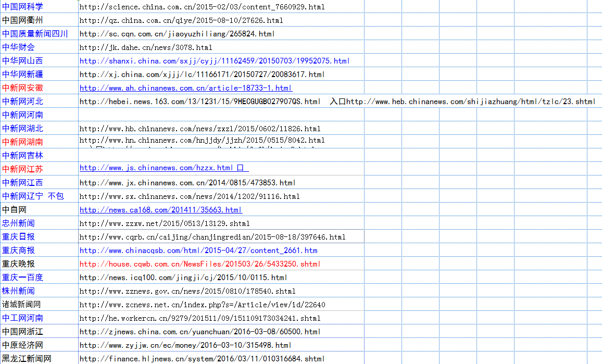The height and width of the screenshot is (364, 602).
Task: Click the sc.cqn.com.cn URL cell
Action: click(221, 33)
